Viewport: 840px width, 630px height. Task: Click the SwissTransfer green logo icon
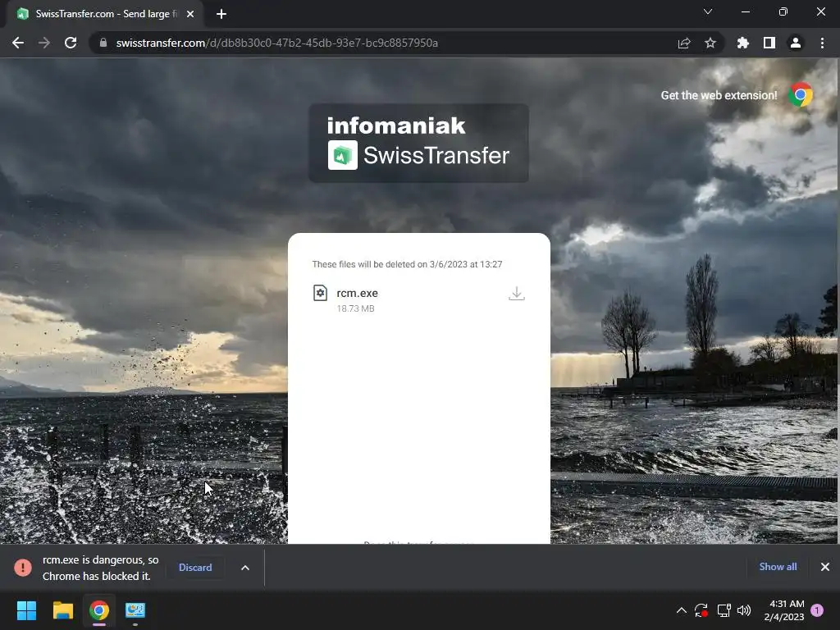tap(343, 155)
